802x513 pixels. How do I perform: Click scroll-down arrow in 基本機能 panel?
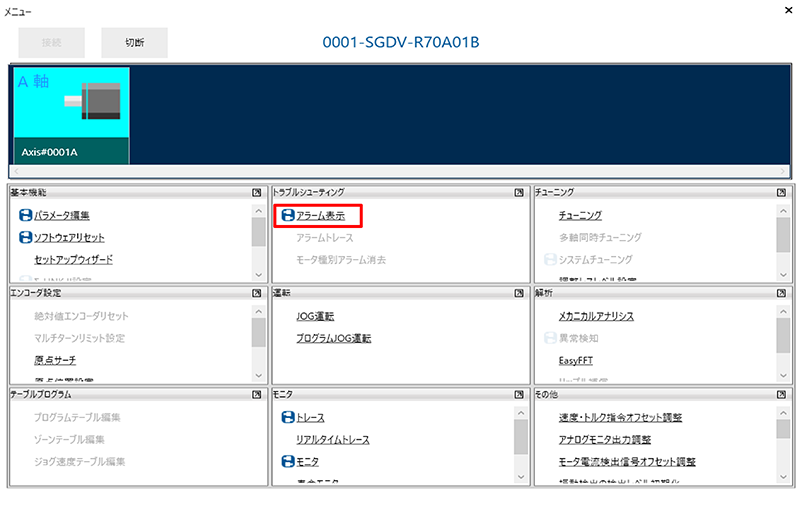[259, 275]
